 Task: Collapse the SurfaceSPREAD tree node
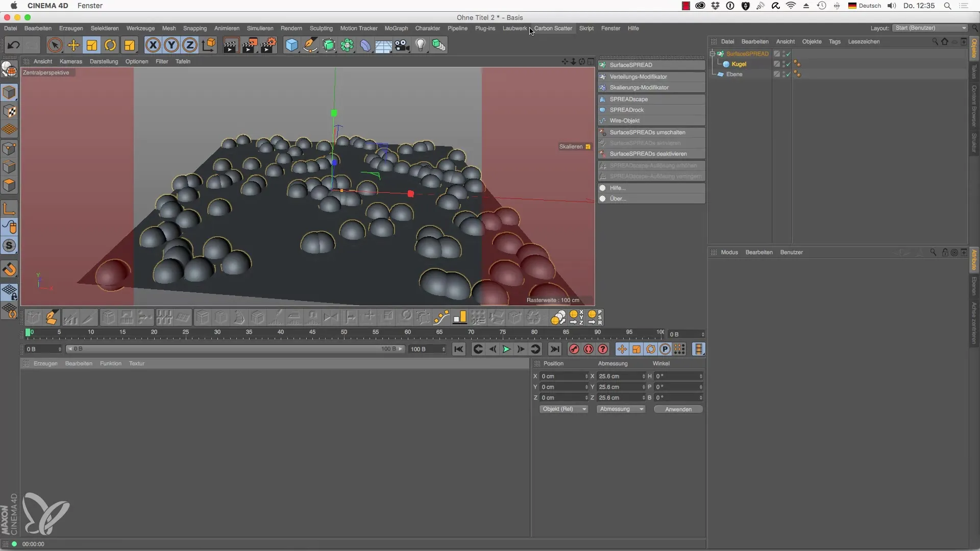coord(713,54)
